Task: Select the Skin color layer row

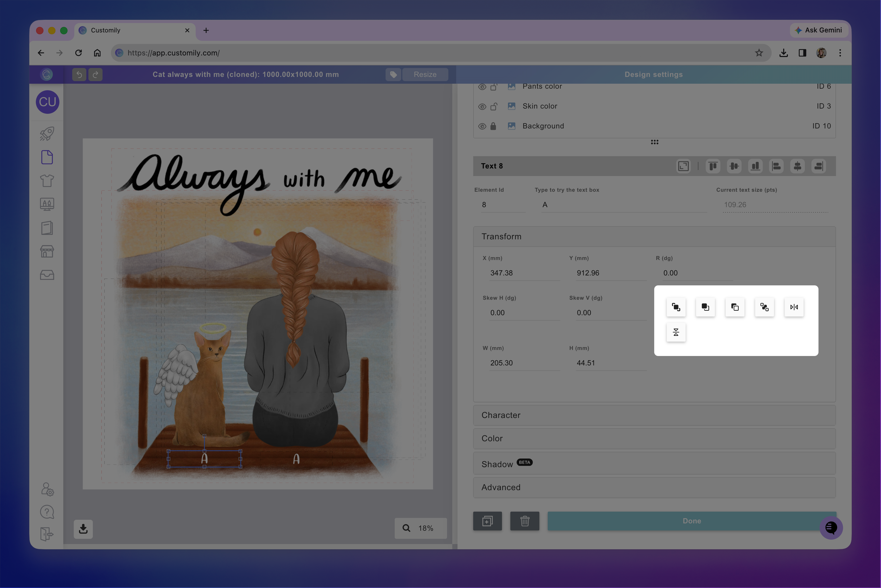Action: pos(654,106)
